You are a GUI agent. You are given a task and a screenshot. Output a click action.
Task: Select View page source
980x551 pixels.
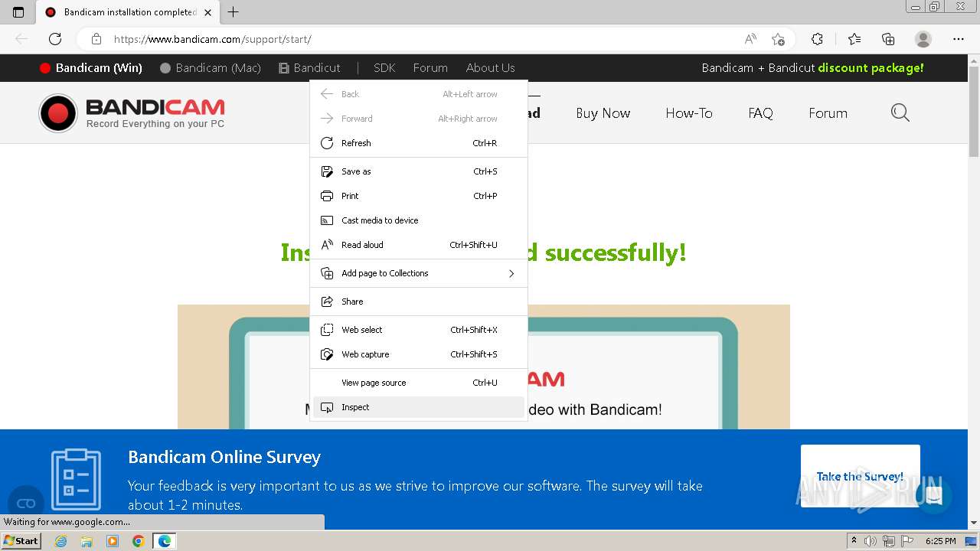pyautogui.click(x=419, y=383)
